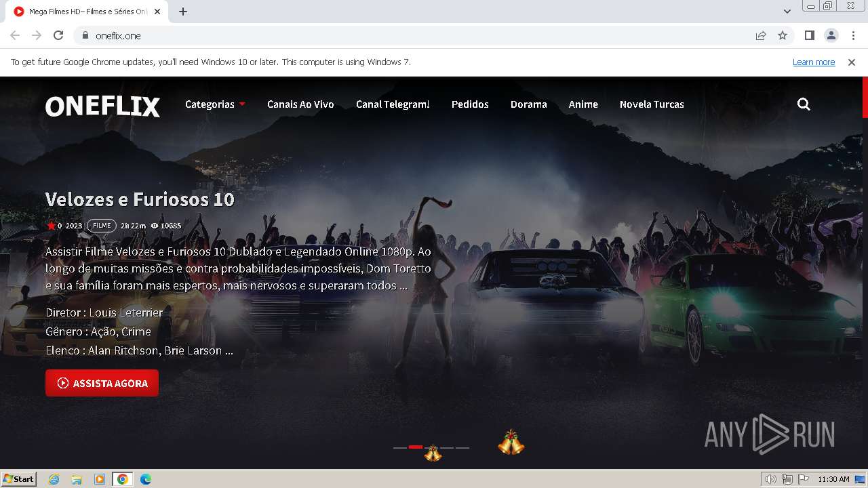Click the red star rating icon

pyautogui.click(x=51, y=226)
